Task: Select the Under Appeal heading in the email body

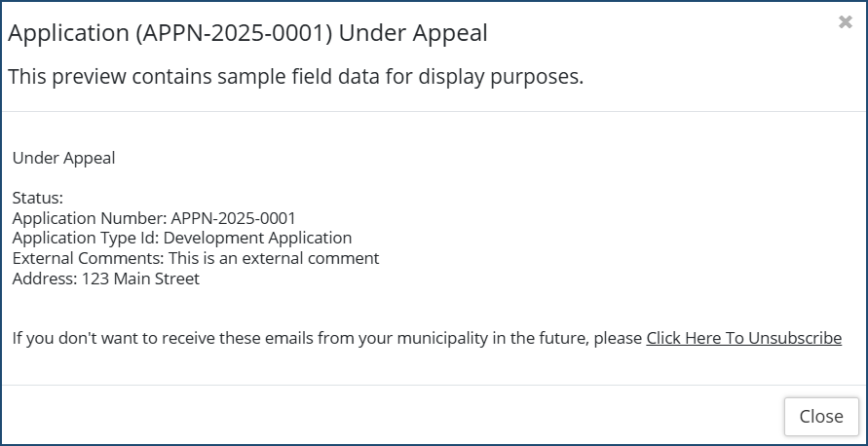Action: pyautogui.click(x=63, y=158)
